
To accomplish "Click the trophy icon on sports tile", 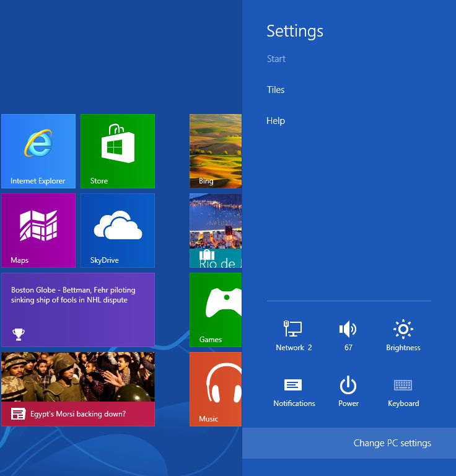I will [x=19, y=335].
